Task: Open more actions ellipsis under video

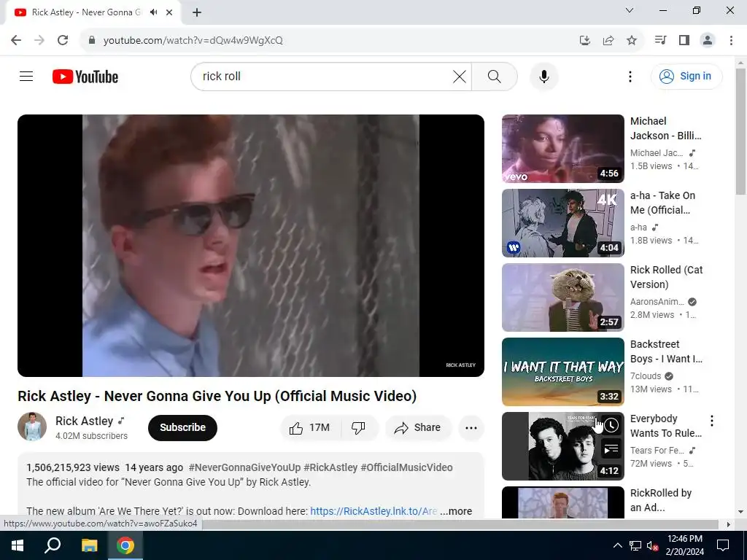Action: pos(471,427)
